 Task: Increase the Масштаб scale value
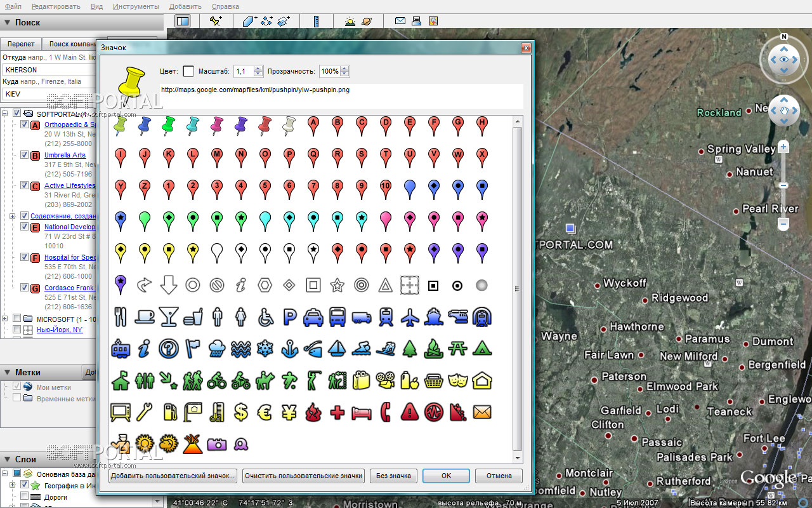tap(259, 69)
